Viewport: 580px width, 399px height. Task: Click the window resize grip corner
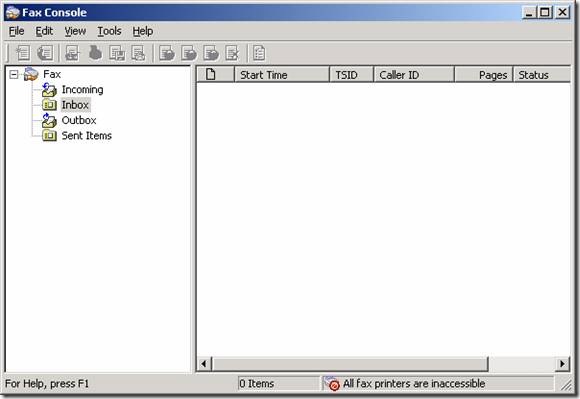pos(566,385)
